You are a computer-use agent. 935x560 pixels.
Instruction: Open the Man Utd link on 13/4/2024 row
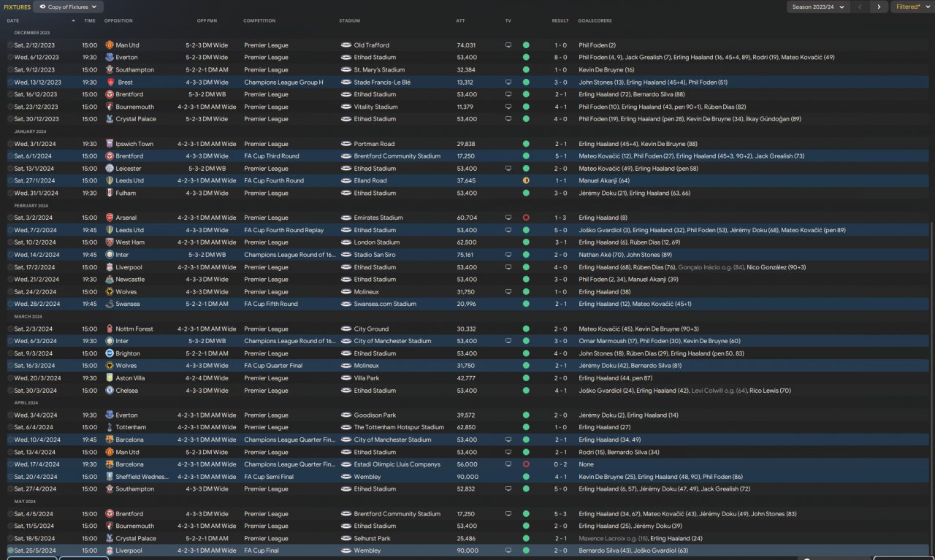point(127,452)
